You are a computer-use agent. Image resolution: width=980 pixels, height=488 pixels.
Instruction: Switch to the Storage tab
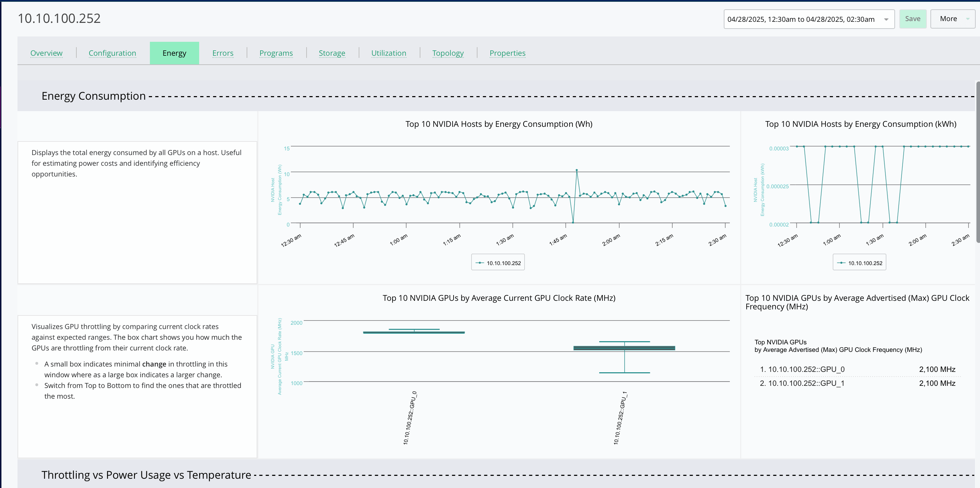tap(332, 53)
